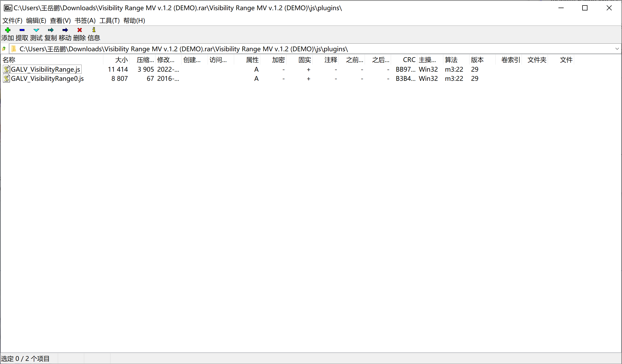Maximize the 7-Zip window
Screen dimensions: 622x364
pyautogui.click(x=585, y=8)
